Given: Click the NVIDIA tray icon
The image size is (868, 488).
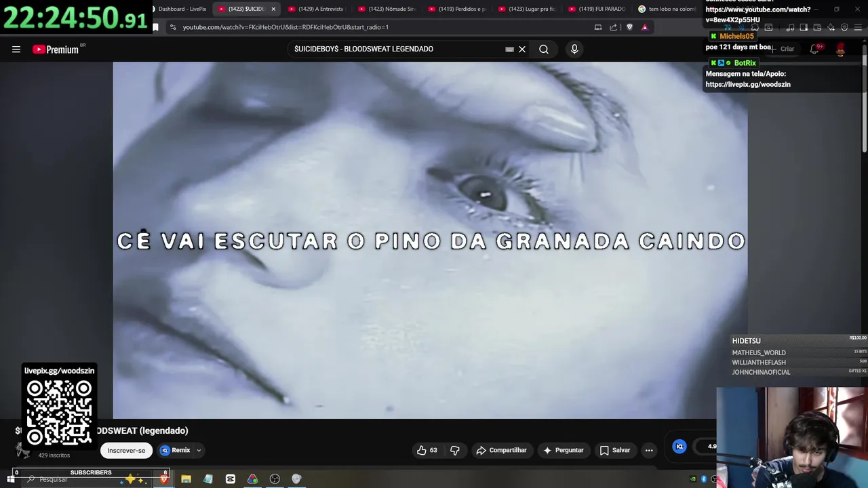Looking at the screenshot, I should pyautogui.click(x=692, y=479).
